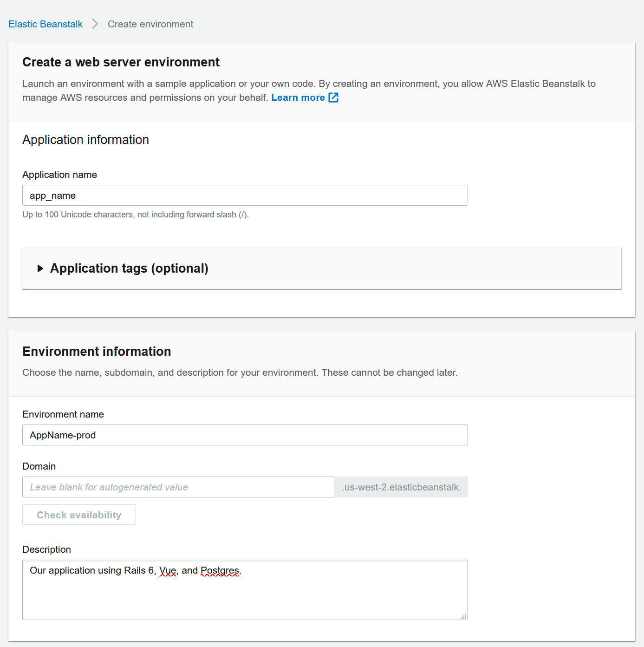Click the Create a web server environment heading

pos(121,62)
